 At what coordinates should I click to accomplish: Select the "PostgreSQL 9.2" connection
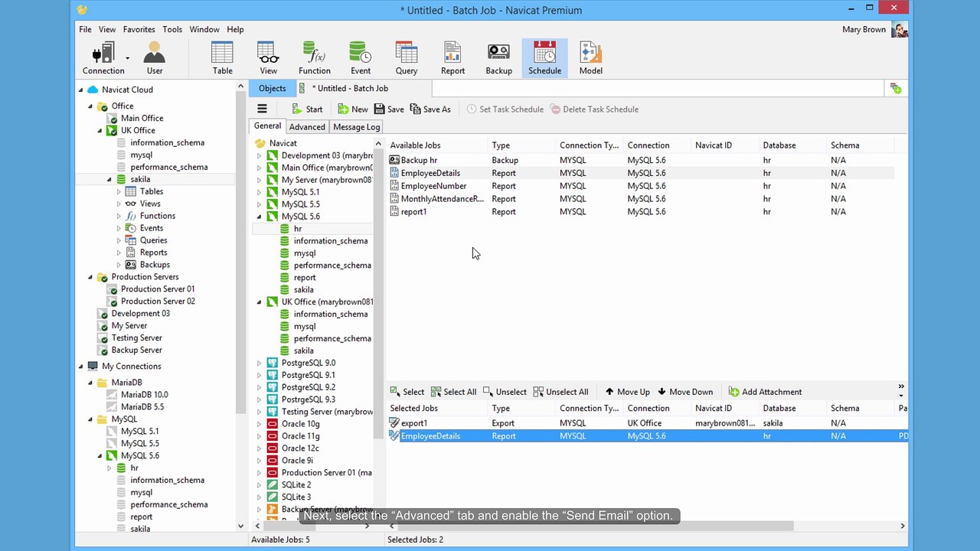coord(308,387)
